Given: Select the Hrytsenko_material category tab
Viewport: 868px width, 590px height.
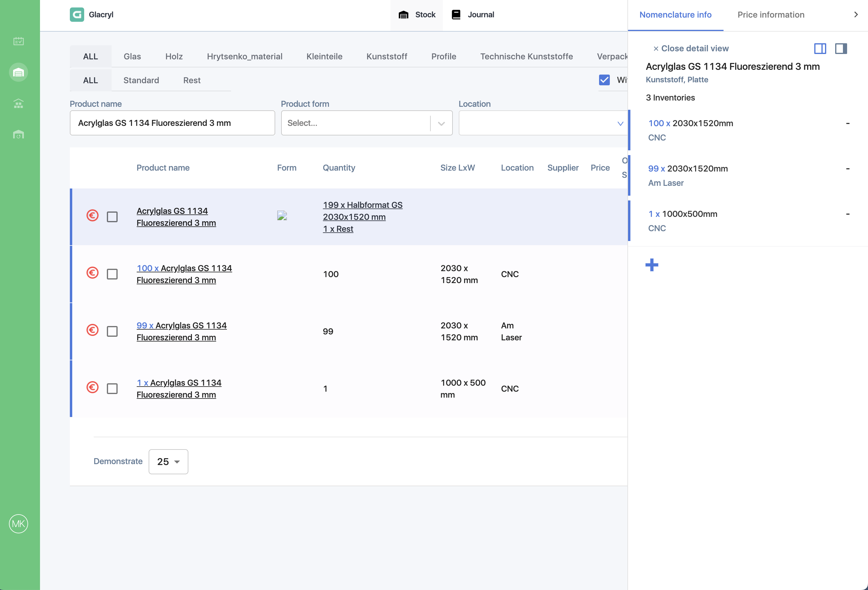Looking at the screenshot, I should coord(245,56).
